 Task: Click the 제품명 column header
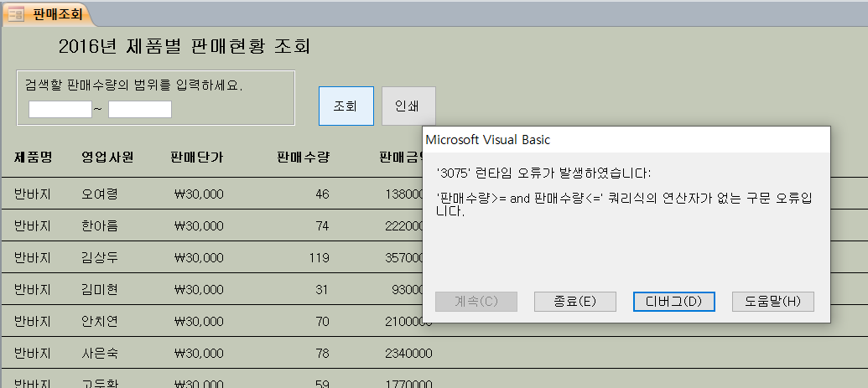tap(34, 157)
